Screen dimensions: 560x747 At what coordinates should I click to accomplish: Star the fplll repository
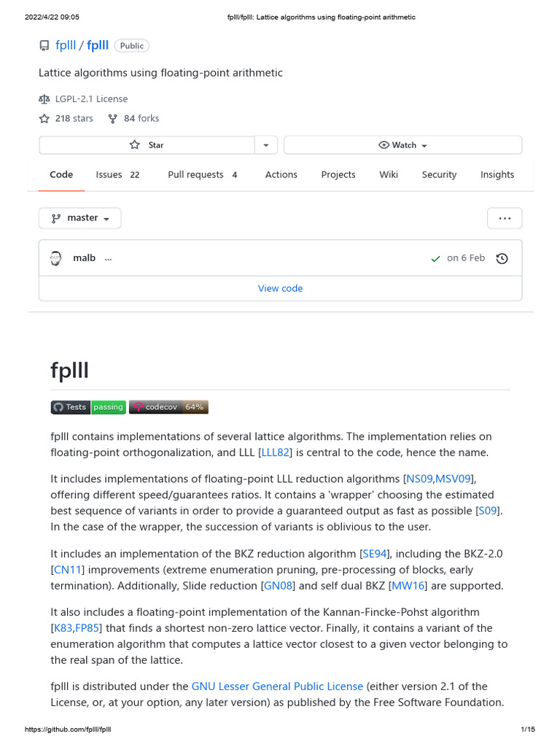pos(147,145)
